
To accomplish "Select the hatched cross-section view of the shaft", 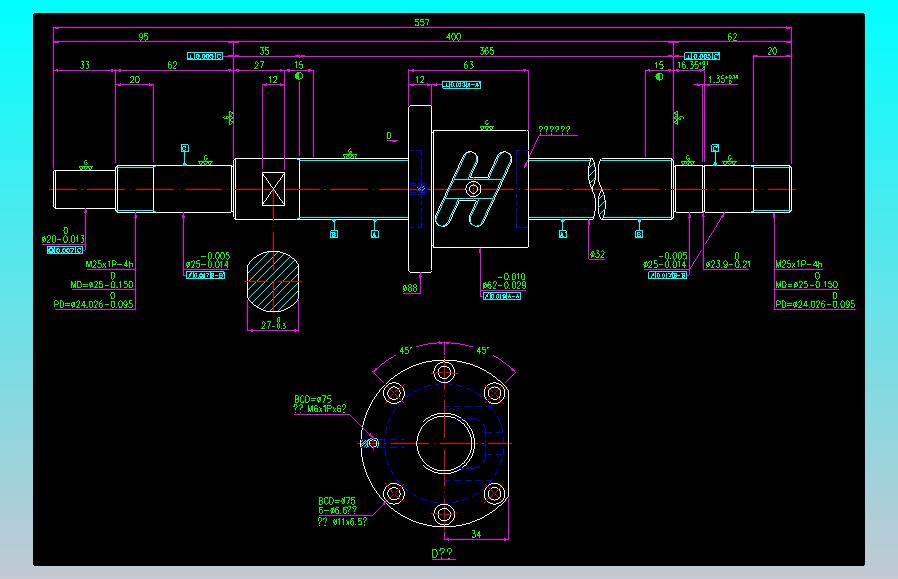I will pos(273,282).
